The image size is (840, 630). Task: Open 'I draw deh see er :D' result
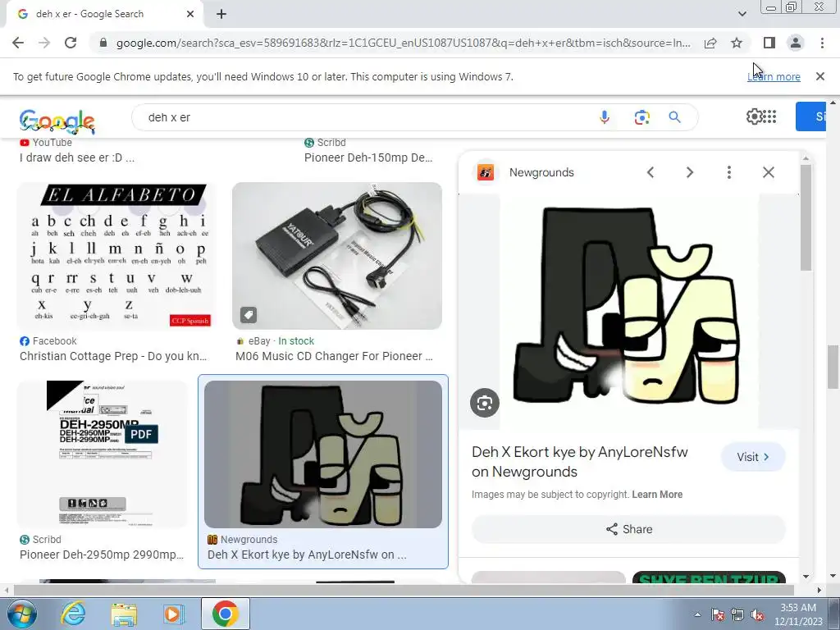[77, 157]
